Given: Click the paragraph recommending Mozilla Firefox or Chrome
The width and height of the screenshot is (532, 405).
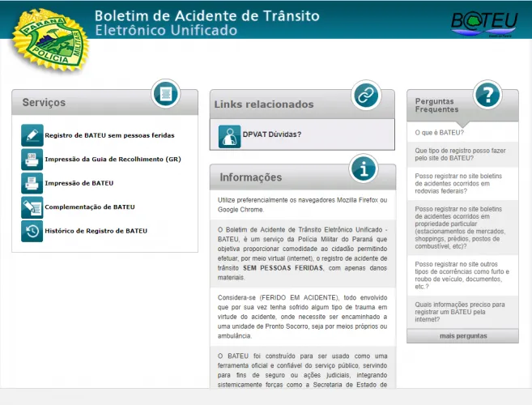Looking at the screenshot, I should (x=302, y=205).
